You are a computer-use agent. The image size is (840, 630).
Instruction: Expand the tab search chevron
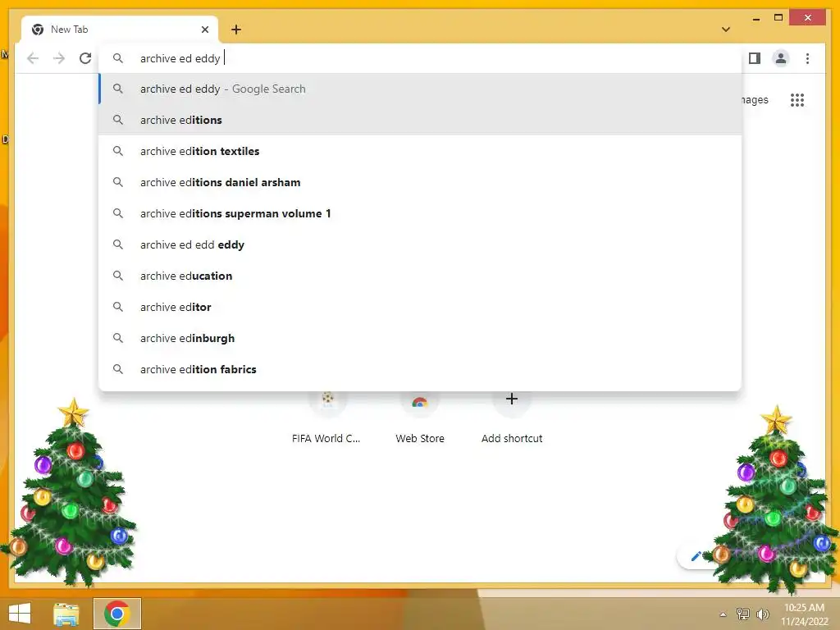726,30
